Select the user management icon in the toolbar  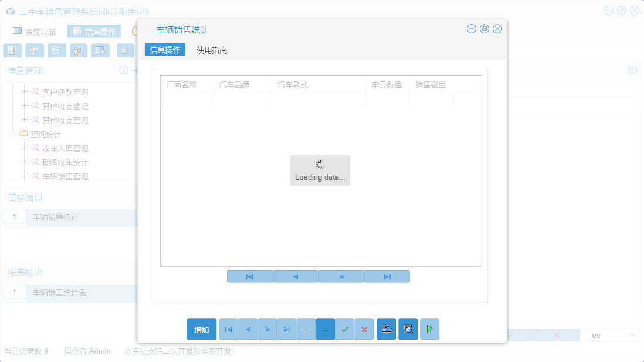(x=78, y=50)
